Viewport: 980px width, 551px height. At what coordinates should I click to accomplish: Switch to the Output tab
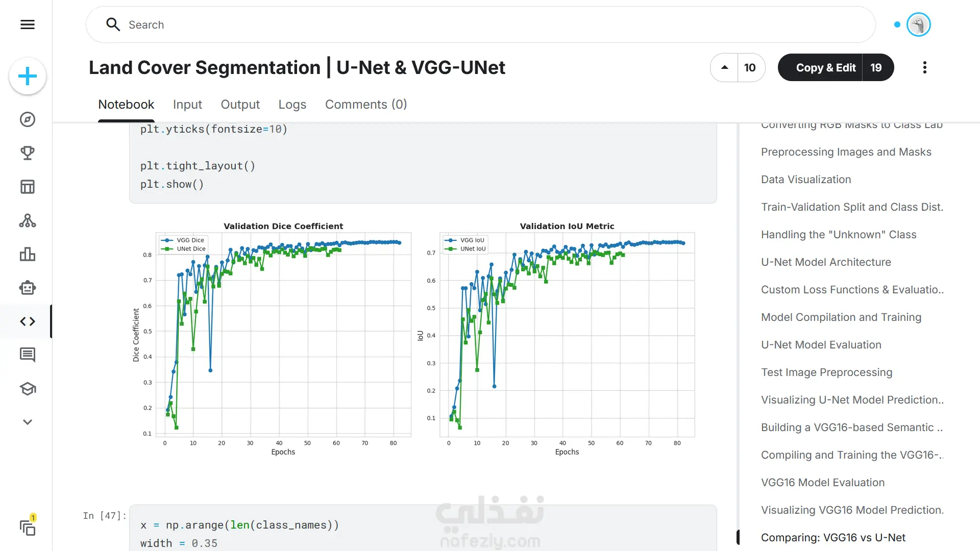(x=240, y=105)
